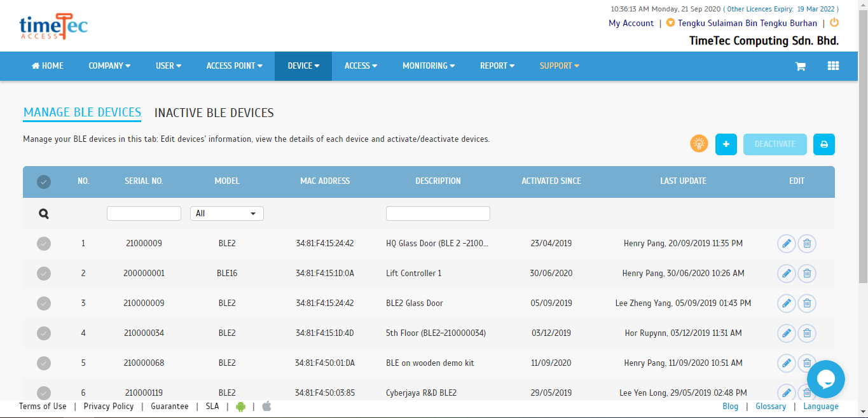The height and width of the screenshot is (418, 868).
Task: Open the Model filter dropdown showing All
Action: pyautogui.click(x=227, y=214)
